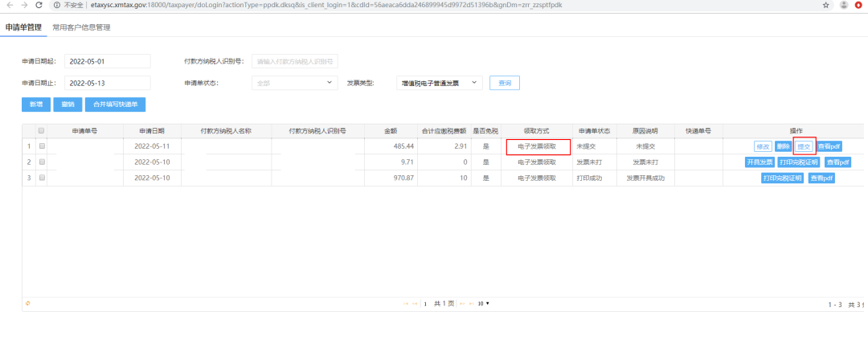The height and width of the screenshot is (361, 868).
Task: Check the box for the 2022-05-11 row
Action: (42, 146)
